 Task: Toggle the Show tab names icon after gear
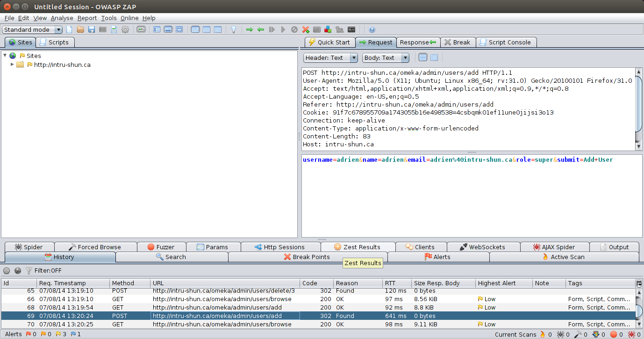(141, 29)
